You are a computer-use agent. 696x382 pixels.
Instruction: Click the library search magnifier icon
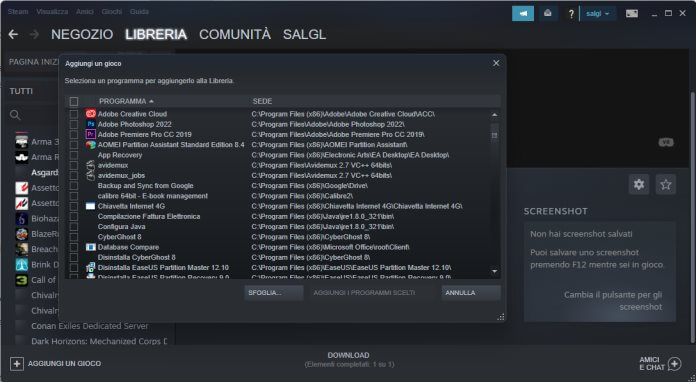(x=15, y=115)
